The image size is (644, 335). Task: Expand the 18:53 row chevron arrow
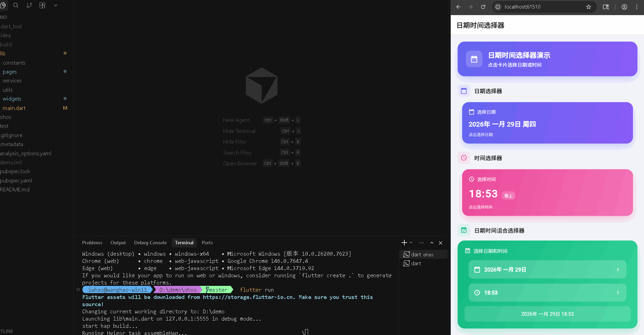(x=618, y=293)
